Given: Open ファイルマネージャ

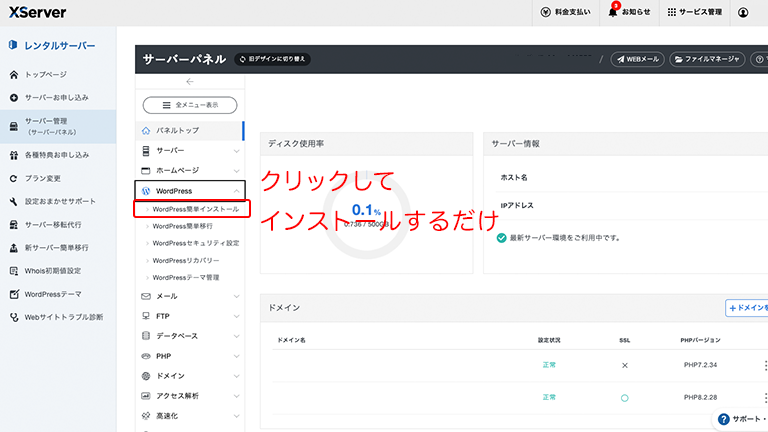Looking at the screenshot, I should (x=707, y=59).
